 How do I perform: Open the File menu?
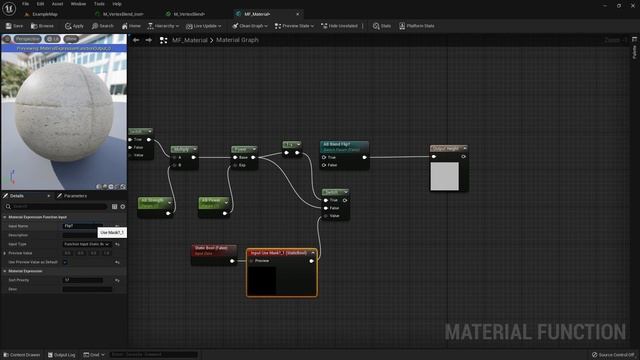[x=25, y=4]
